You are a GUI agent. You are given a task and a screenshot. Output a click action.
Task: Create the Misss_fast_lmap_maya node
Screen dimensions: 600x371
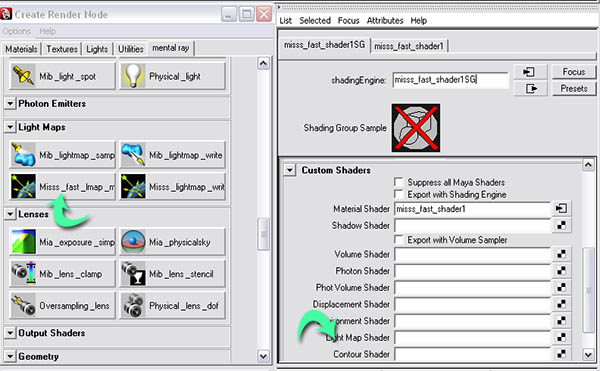pyautogui.click(x=62, y=187)
